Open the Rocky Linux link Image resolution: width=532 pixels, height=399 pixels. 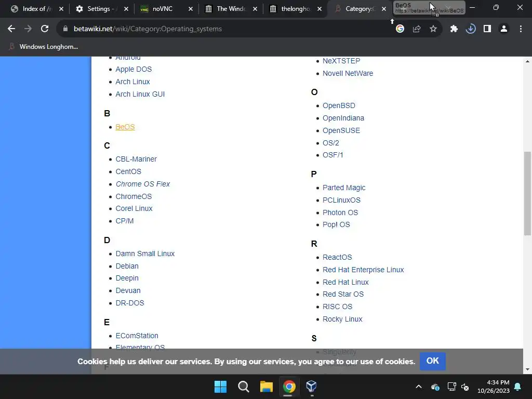tap(342, 320)
